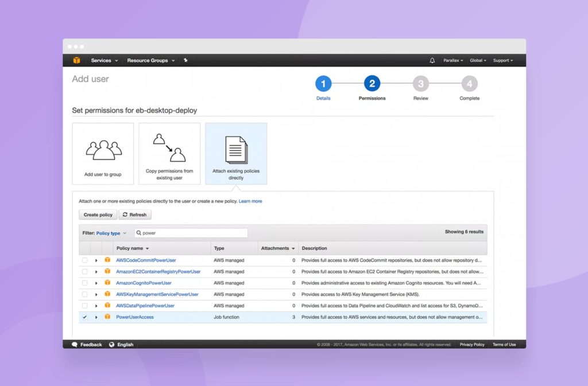Viewport: 588px width, 386px height.
Task: Click step 2 Permissions circle
Action: [x=372, y=84]
